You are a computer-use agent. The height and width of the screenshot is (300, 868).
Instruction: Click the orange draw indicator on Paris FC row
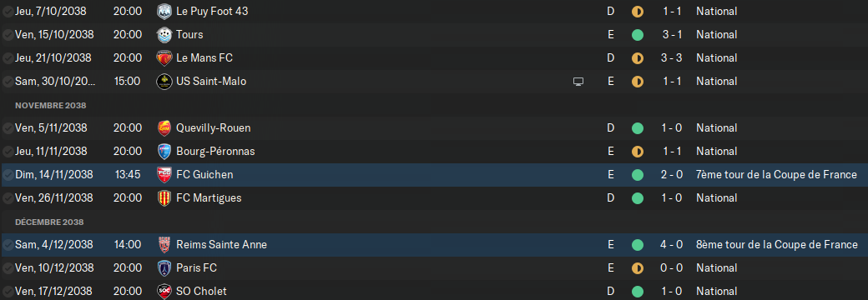637,268
